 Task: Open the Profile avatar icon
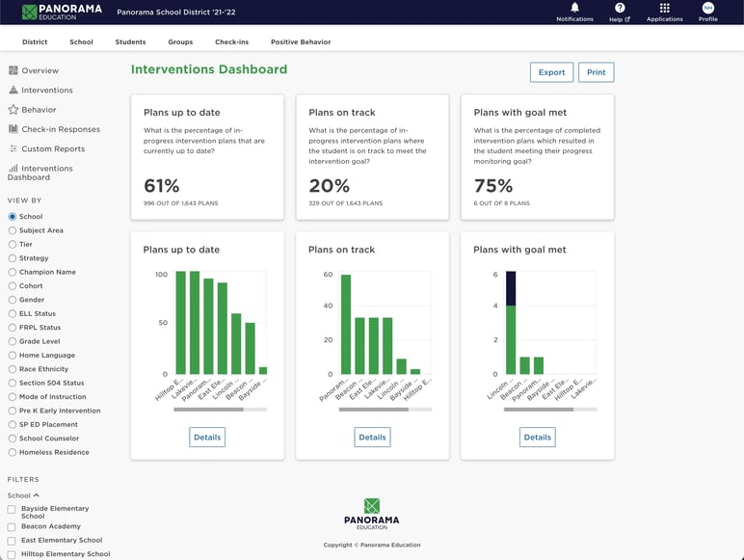tap(708, 8)
